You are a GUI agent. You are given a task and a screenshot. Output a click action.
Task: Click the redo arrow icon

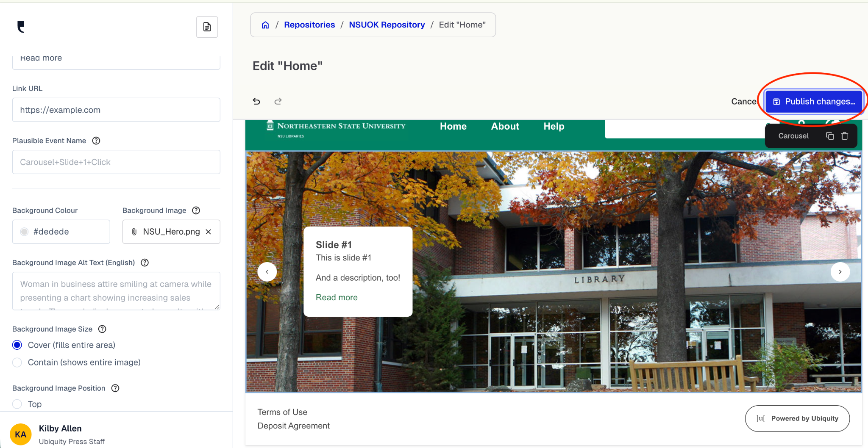point(278,101)
